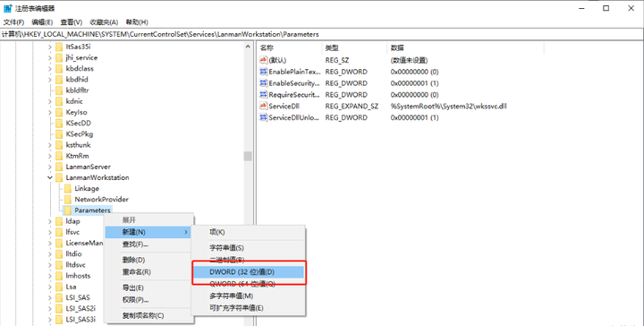
Task: Select the ServiceDll string value icon
Action: click(264, 106)
